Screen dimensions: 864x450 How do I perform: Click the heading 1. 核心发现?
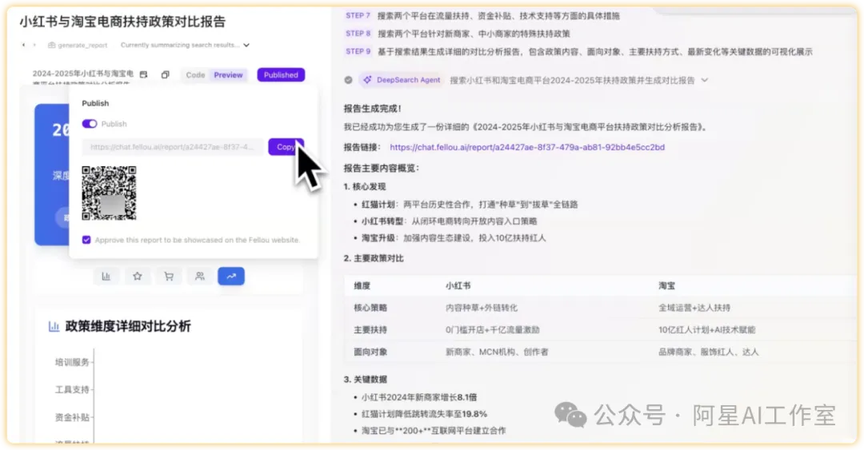365,187
